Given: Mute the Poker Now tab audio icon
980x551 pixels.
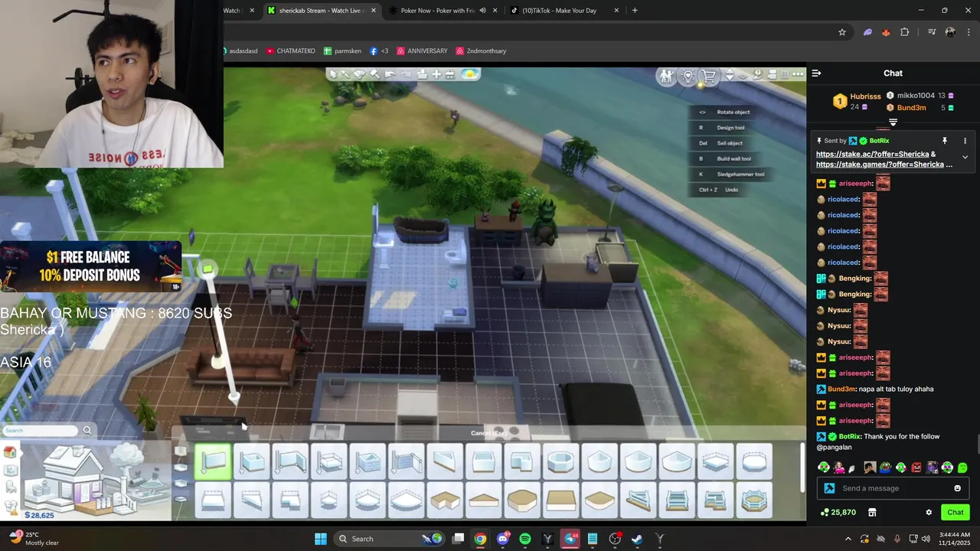Looking at the screenshot, I should point(482,11).
